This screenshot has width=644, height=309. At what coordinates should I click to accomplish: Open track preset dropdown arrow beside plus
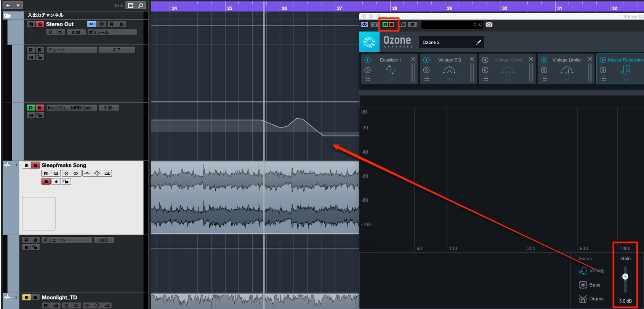18,5
